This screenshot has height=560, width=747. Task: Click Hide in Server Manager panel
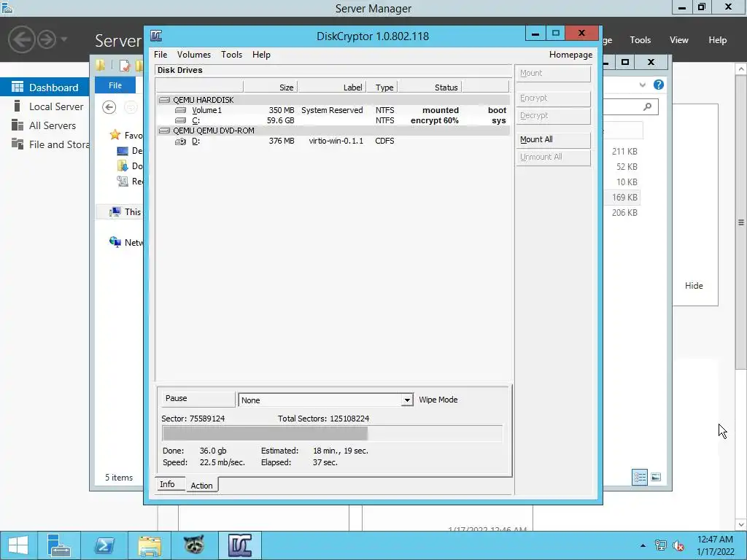(694, 286)
